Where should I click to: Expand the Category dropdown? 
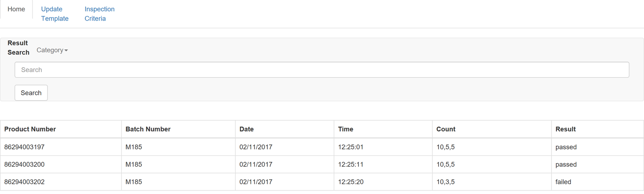pyautogui.click(x=52, y=50)
